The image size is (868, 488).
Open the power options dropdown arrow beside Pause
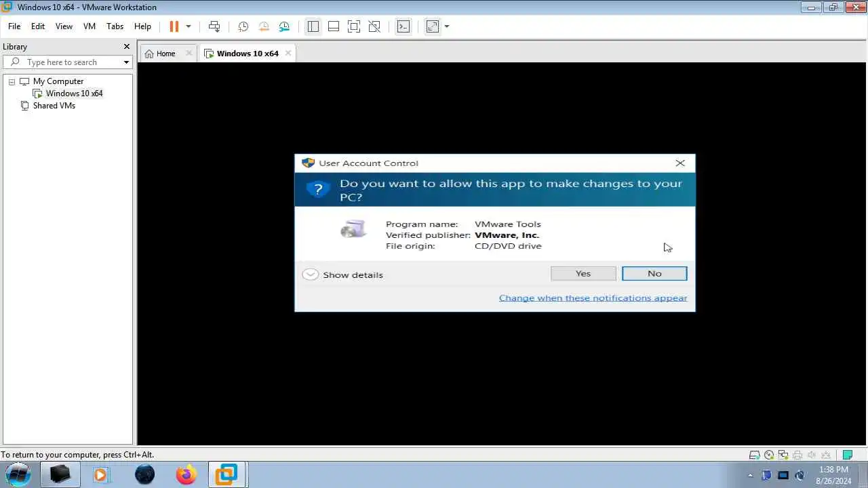point(189,26)
